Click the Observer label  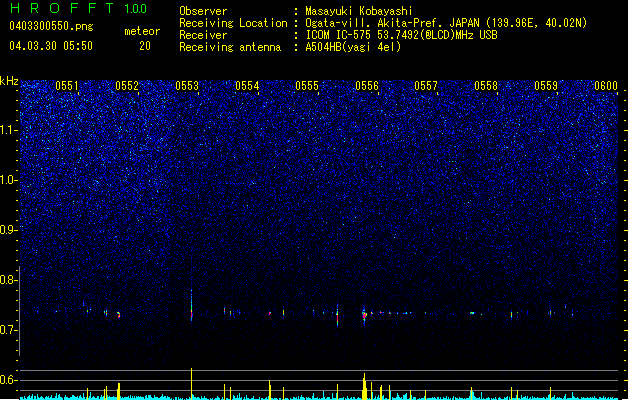coord(203,11)
